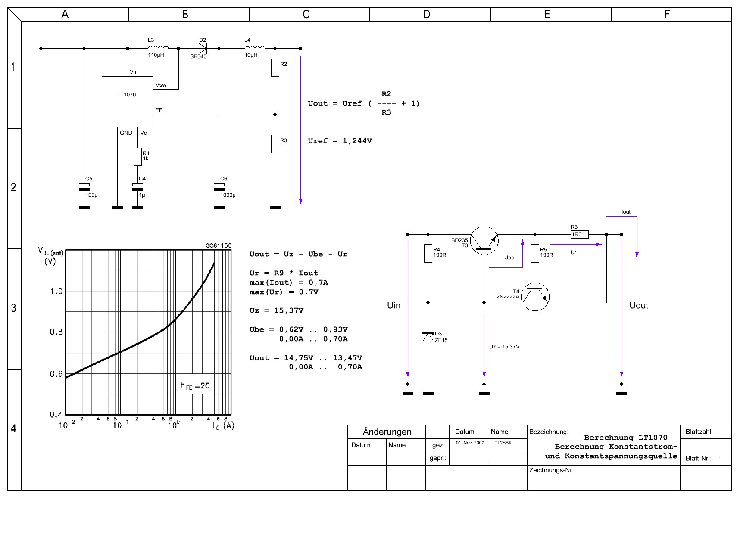Click the max(Iout) = 0,7A line
The width and height of the screenshot is (756, 534).
click(289, 283)
